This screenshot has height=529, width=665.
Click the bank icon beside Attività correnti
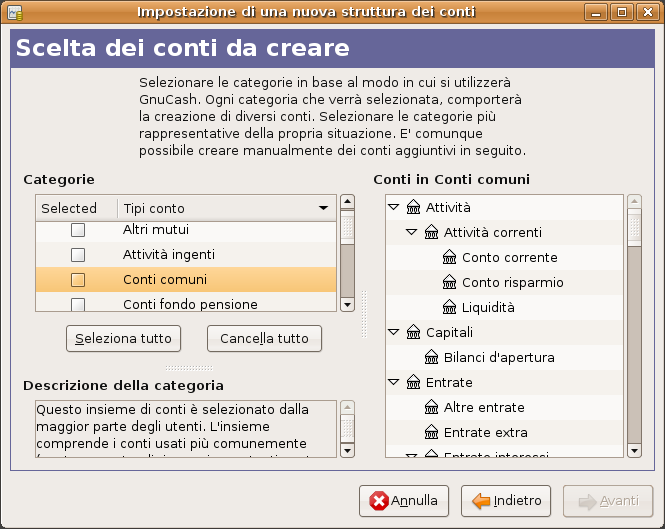pyautogui.click(x=431, y=232)
